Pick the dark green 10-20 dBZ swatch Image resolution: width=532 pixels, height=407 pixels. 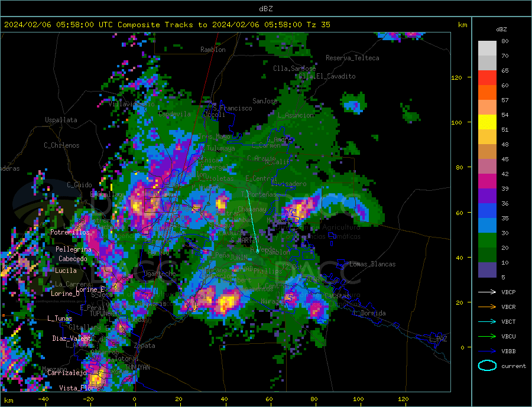coord(487,255)
